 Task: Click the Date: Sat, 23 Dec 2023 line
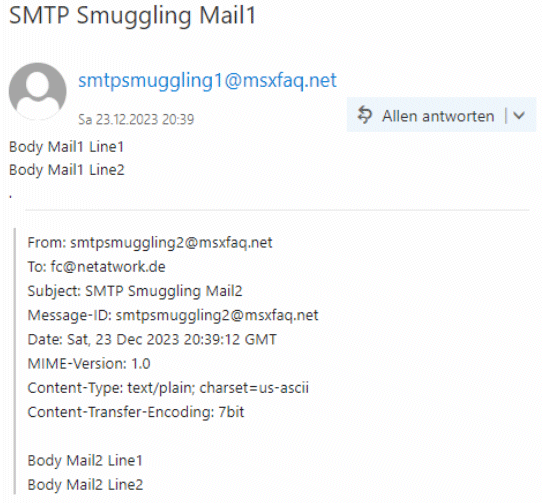pos(152,339)
